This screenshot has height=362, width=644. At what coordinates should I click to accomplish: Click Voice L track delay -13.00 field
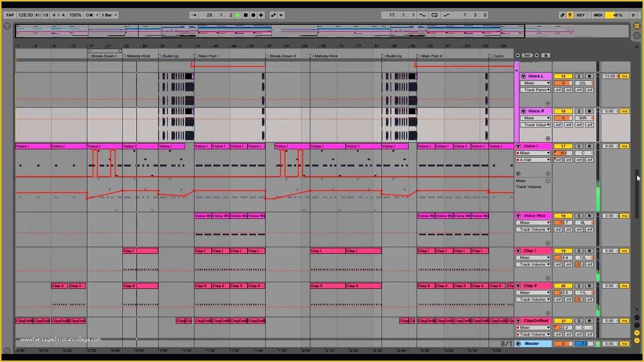coord(610,76)
